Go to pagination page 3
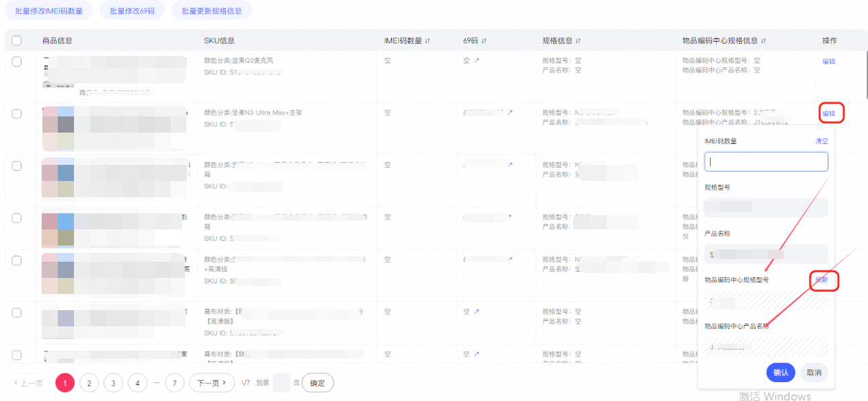The height and width of the screenshot is (401, 868). pos(113,383)
